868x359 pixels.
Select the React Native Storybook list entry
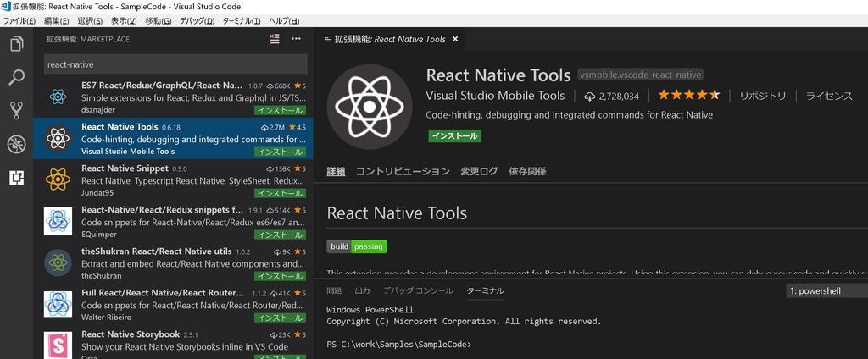[173, 343]
